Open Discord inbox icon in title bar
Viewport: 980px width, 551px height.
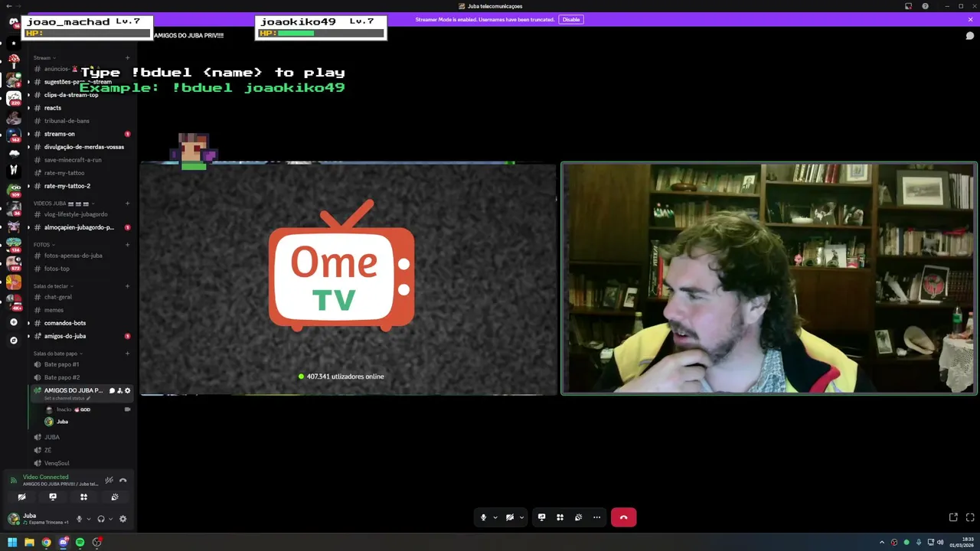pyautogui.click(x=908, y=6)
